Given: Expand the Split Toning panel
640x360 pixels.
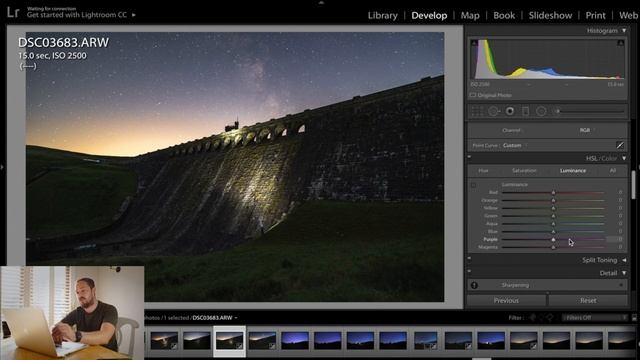Looking at the screenshot, I should coord(624,260).
